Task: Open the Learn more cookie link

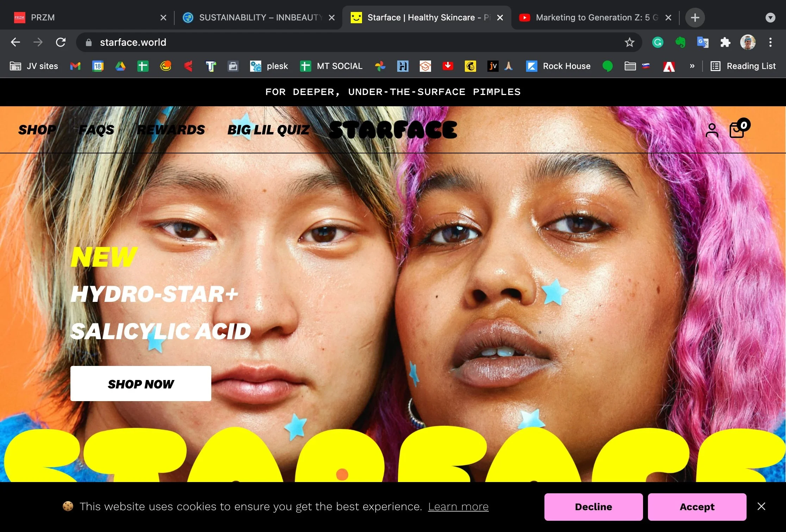Action: [x=458, y=507]
